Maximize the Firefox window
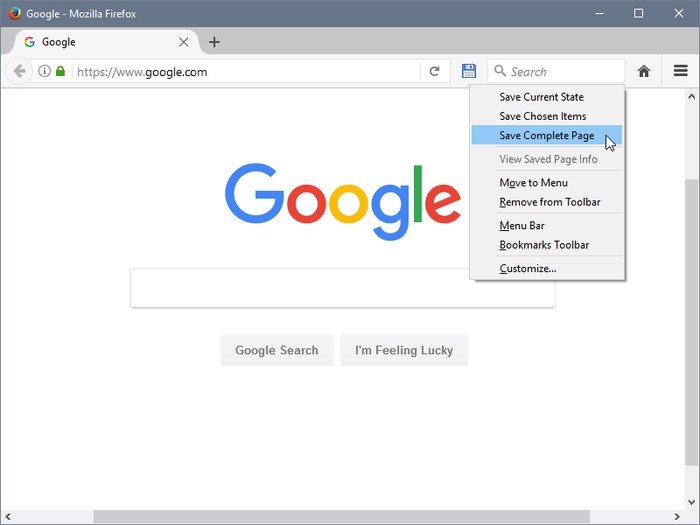Viewport: 700px width, 525px height. (x=638, y=13)
